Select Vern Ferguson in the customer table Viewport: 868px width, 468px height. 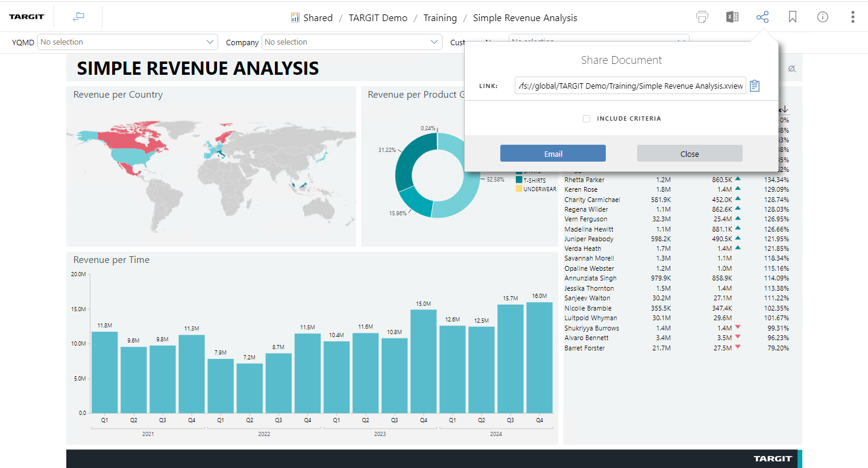pos(586,219)
